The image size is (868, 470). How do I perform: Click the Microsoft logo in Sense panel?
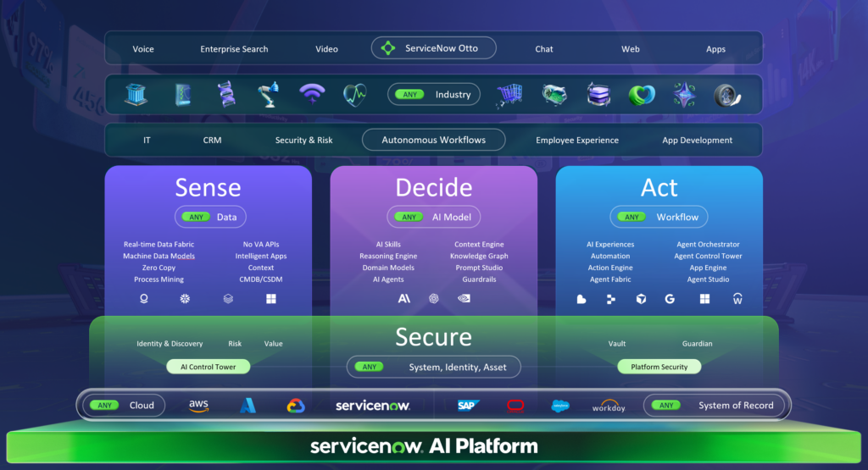[270, 299]
